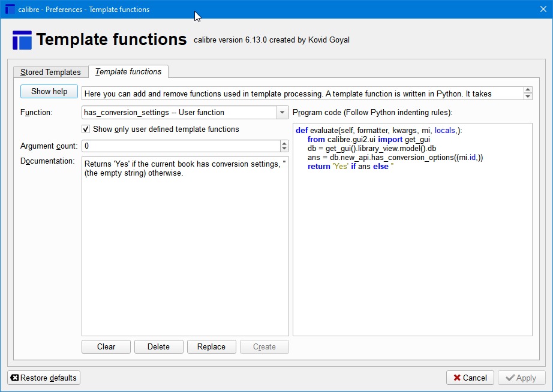
Task: Click inside the Argument count field
Action: click(181, 146)
